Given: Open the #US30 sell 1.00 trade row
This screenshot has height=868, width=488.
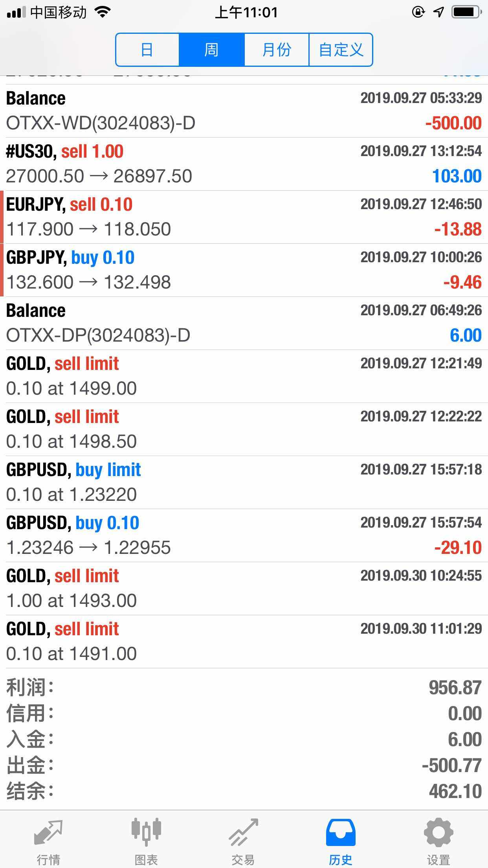Looking at the screenshot, I should (244, 164).
